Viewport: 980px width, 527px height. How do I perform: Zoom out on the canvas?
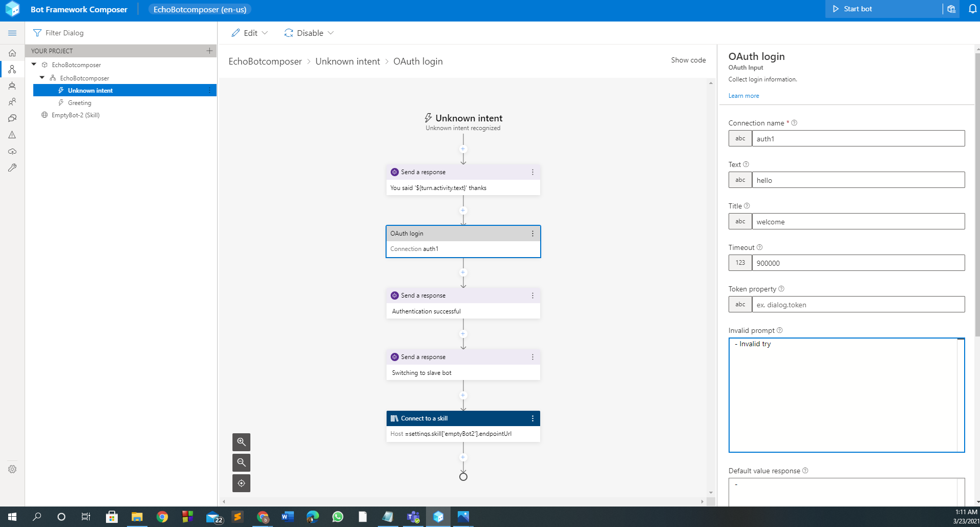tap(241, 462)
